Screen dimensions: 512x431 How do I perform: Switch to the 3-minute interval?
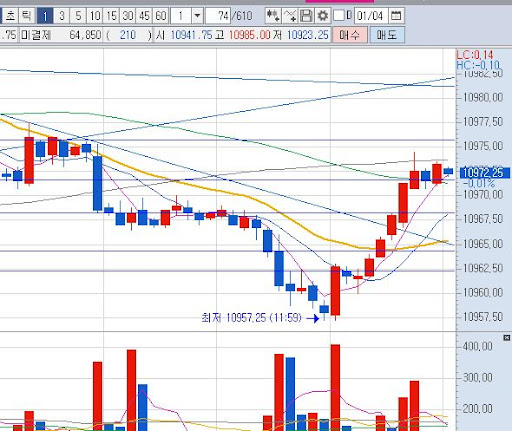coord(61,16)
